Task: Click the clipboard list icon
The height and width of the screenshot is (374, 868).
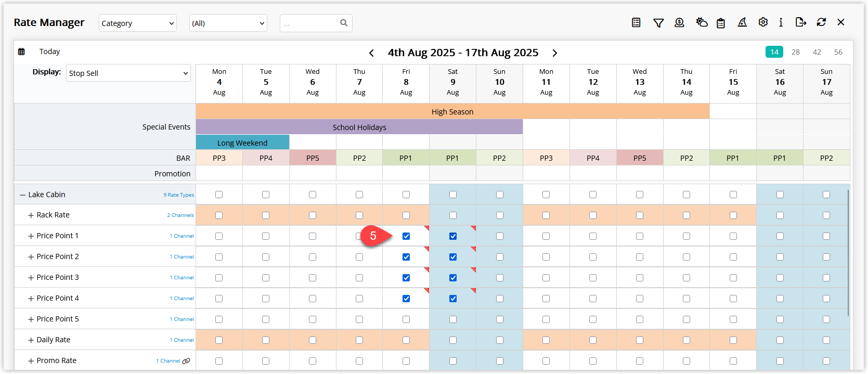Action: tap(721, 23)
